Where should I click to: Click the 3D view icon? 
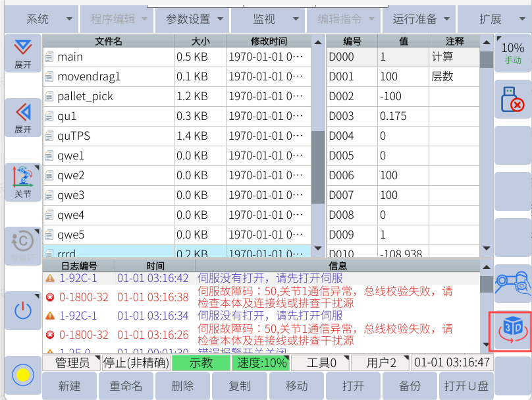pyautogui.click(x=512, y=331)
